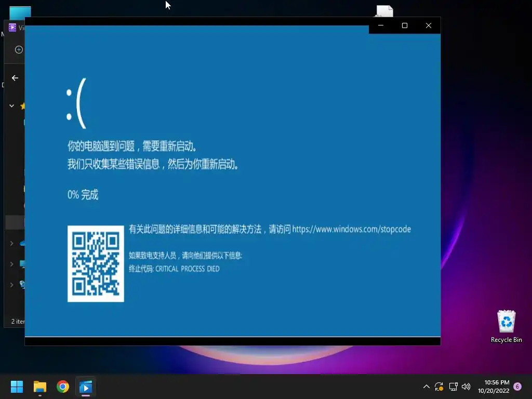
Task: Click the video showing the blue screen
Action: pos(233,181)
